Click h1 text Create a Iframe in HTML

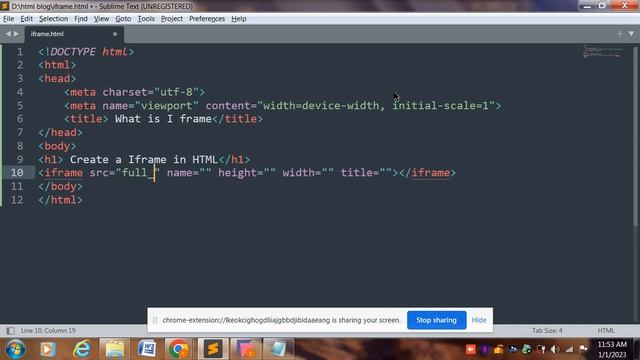tap(144, 159)
